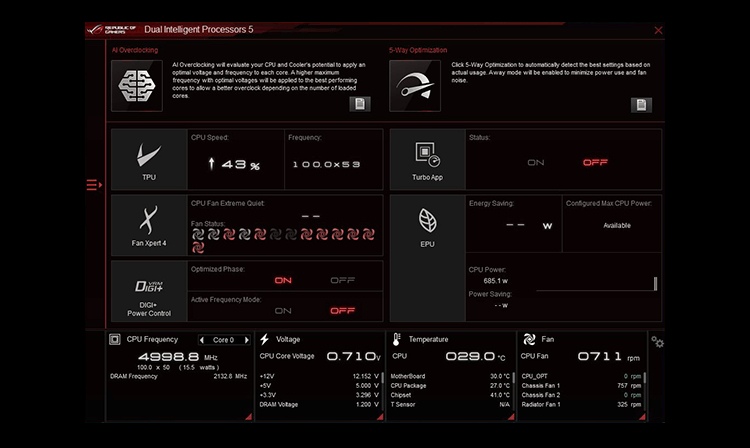
Task: Select next core with right arrow
Action: [x=247, y=340]
